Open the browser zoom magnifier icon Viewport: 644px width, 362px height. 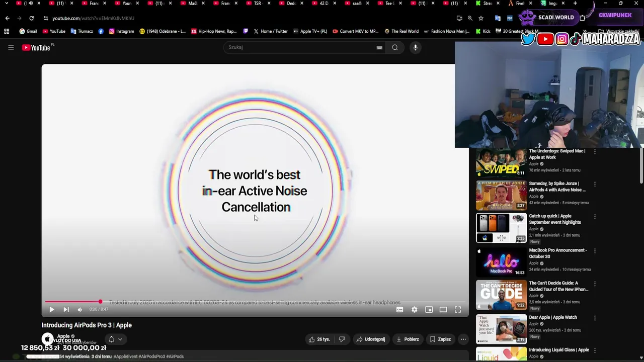[x=470, y=18]
